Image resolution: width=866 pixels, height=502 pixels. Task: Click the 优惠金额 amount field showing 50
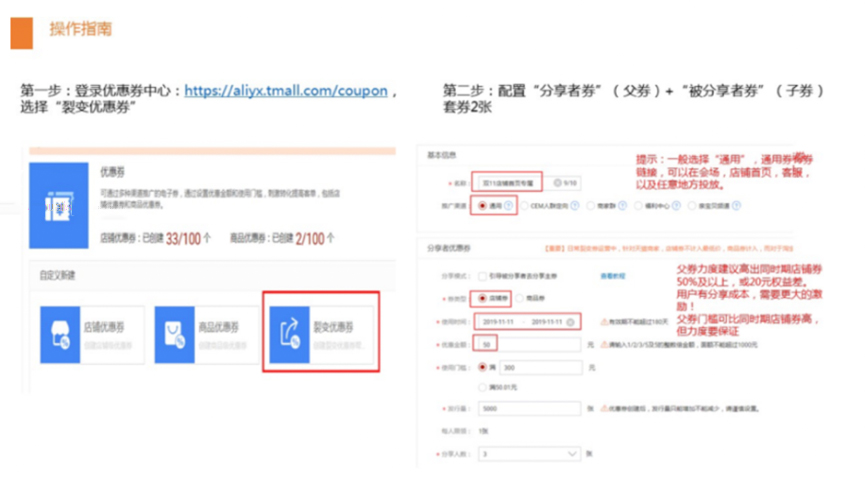[529, 344]
